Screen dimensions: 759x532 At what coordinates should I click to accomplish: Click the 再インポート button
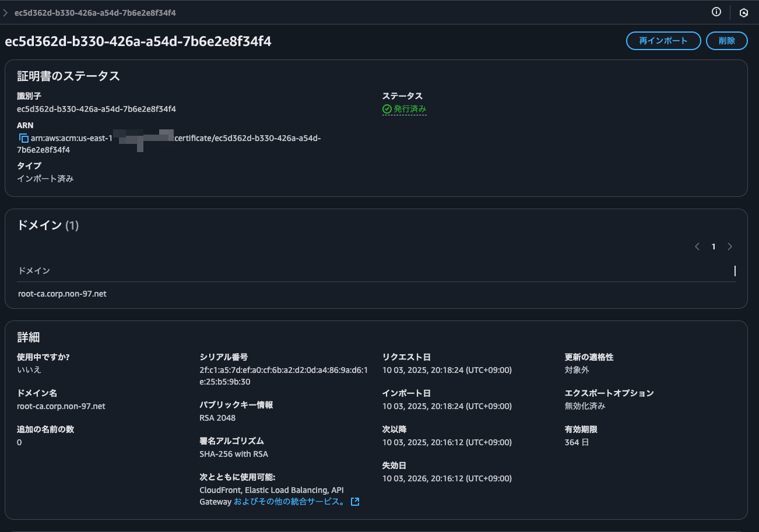(x=663, y=41)
